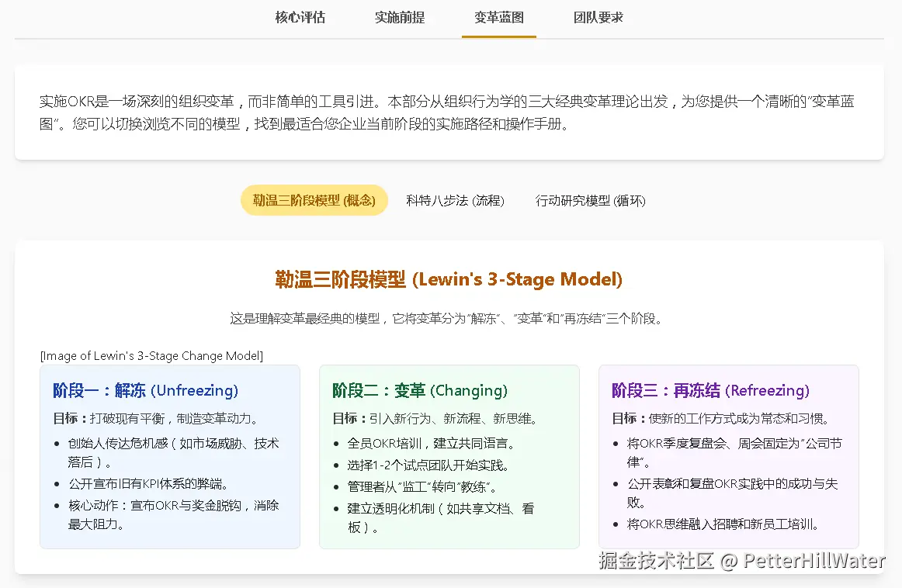Select the 勒温三阶段模型 (概念) pill button
The image size is (902, 588).
coord(314,200)
